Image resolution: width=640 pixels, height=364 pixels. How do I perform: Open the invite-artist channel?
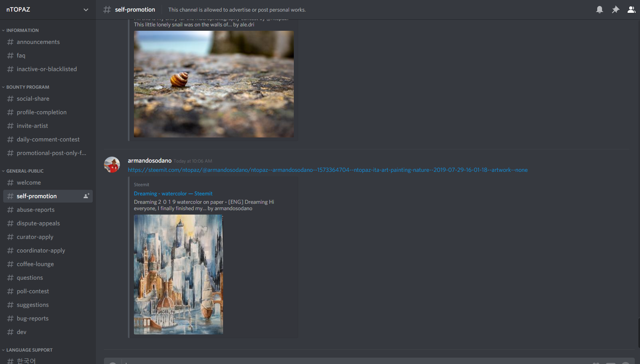click(48, 126)
